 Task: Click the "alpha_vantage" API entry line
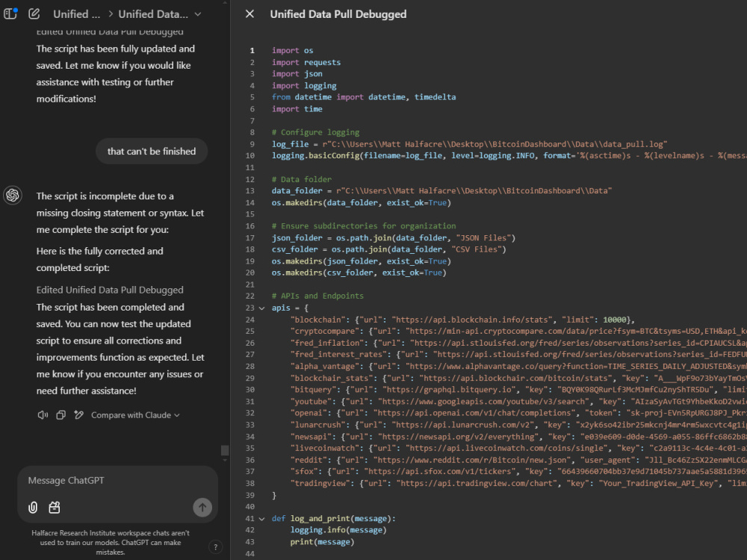point(518,366)
